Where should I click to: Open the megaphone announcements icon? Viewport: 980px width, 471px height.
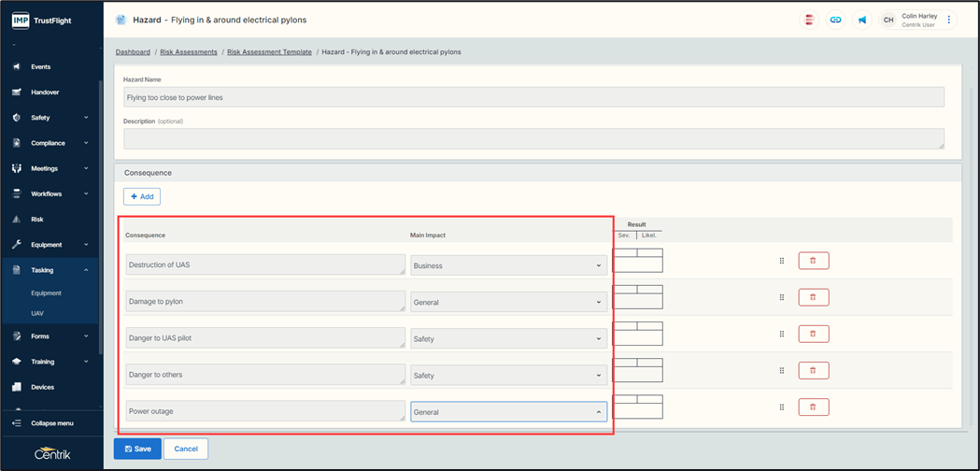pyautogui.click(x=862, y=20)
